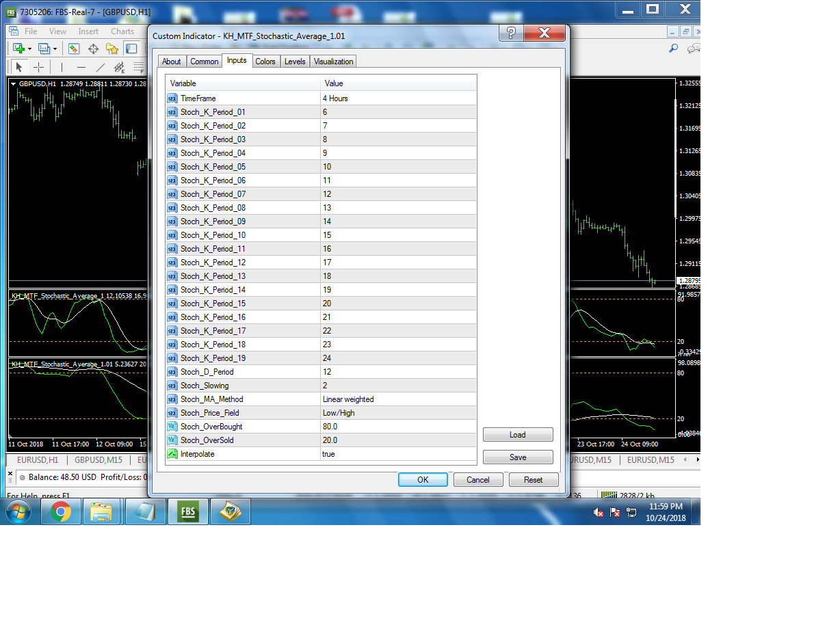840x629 pixels.
Task: Expand the New Chart dropdown arrow
Action: [29, 49]
